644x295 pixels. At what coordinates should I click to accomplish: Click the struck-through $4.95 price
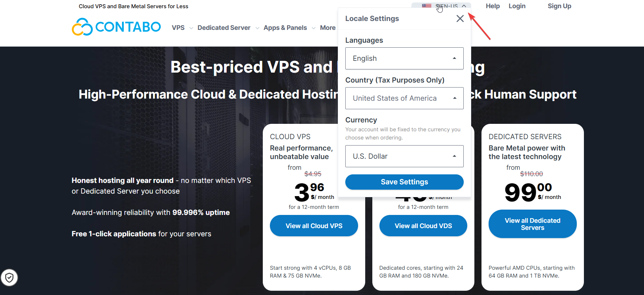pyautogui.click(x=313, y=174)
